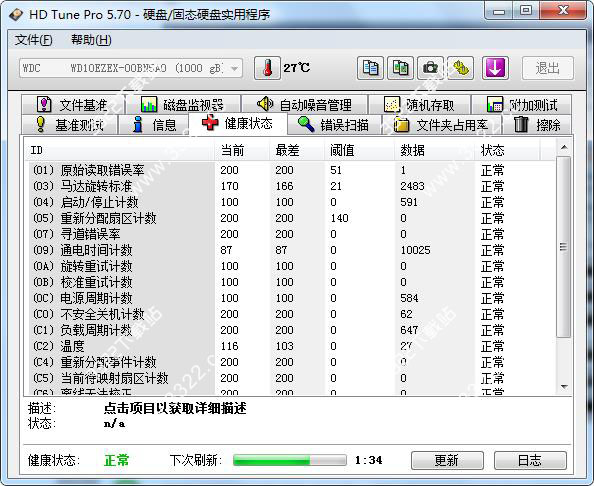Click the 1:34 refresh countdown timer
594x486 pixels.
(x=369, y=460)
